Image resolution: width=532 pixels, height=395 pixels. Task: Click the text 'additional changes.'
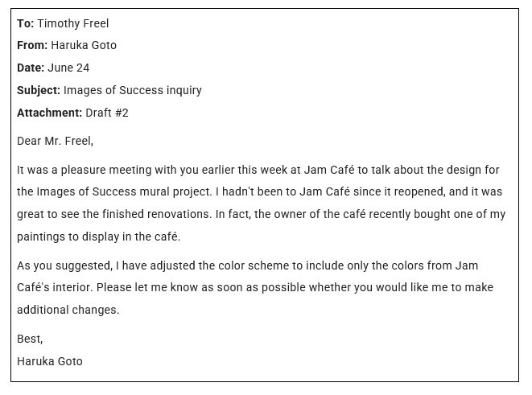coord(68,311)
